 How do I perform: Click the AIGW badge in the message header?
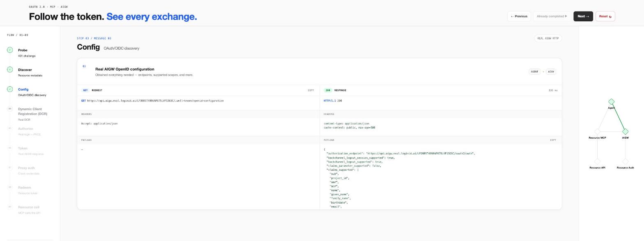551,71
